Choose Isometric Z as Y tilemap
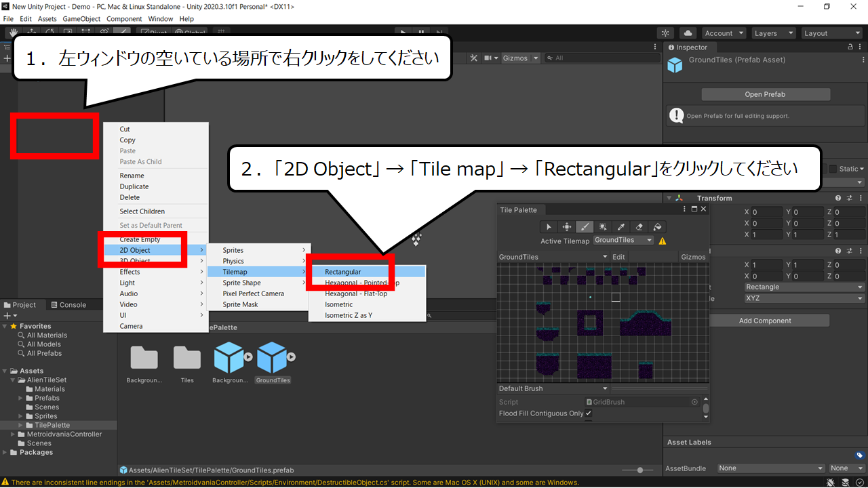Screen dimensions: 868x488 pyautogui.click(x=367, y=315)
